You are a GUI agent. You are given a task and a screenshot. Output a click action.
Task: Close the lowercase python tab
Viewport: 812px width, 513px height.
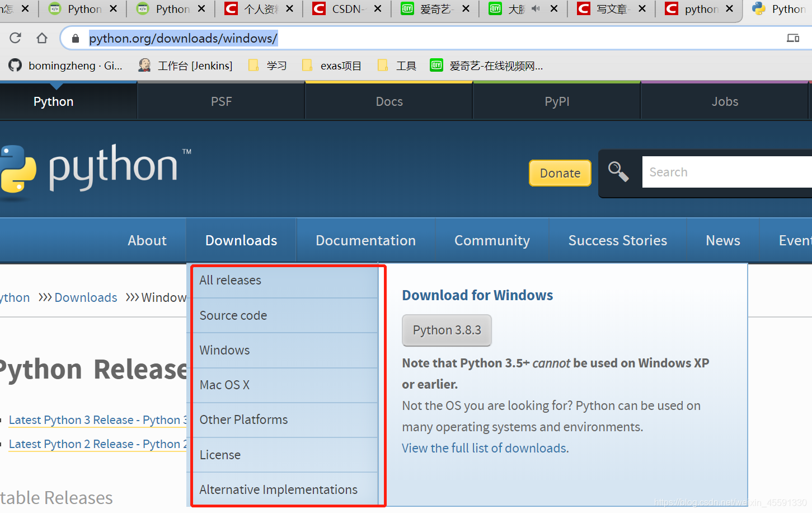[x=729, y=9]
